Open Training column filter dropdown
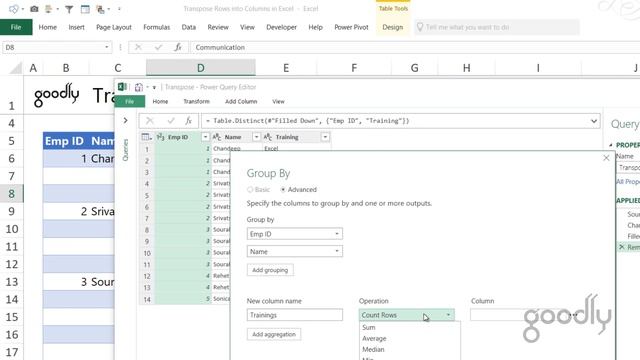Image resolution: width=640 pixels, height=360 pixels. [x=325, y=137]
